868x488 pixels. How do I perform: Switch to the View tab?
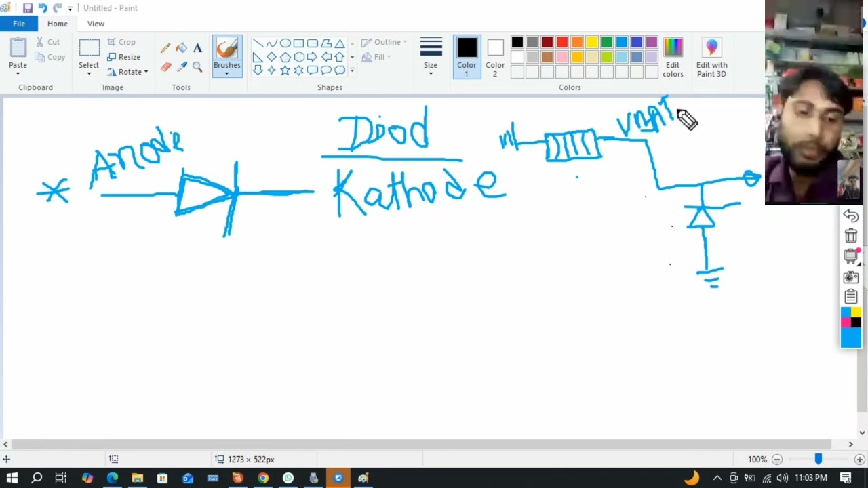pyautogui.click(x=96, y=24)
